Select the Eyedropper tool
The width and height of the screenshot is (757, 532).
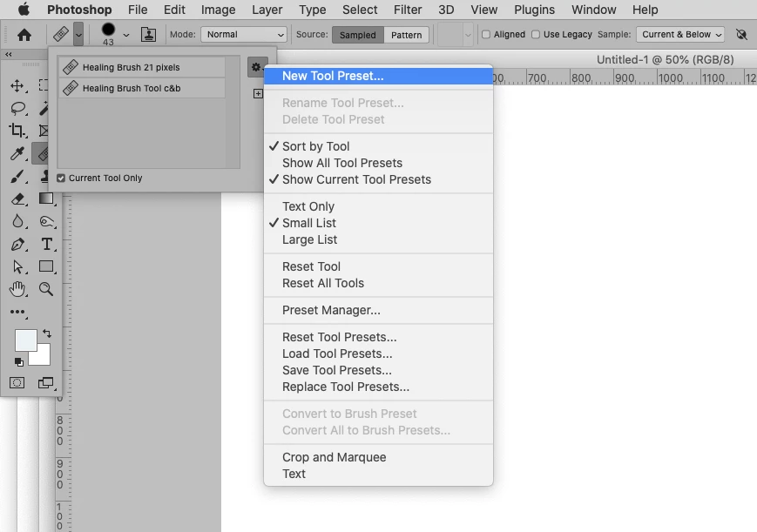click(17, 153)
